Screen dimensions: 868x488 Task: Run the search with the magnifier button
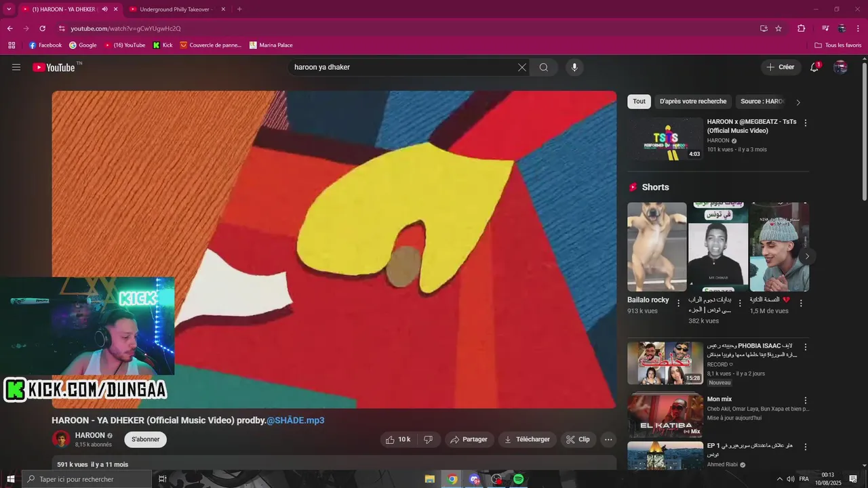(544, 67)
